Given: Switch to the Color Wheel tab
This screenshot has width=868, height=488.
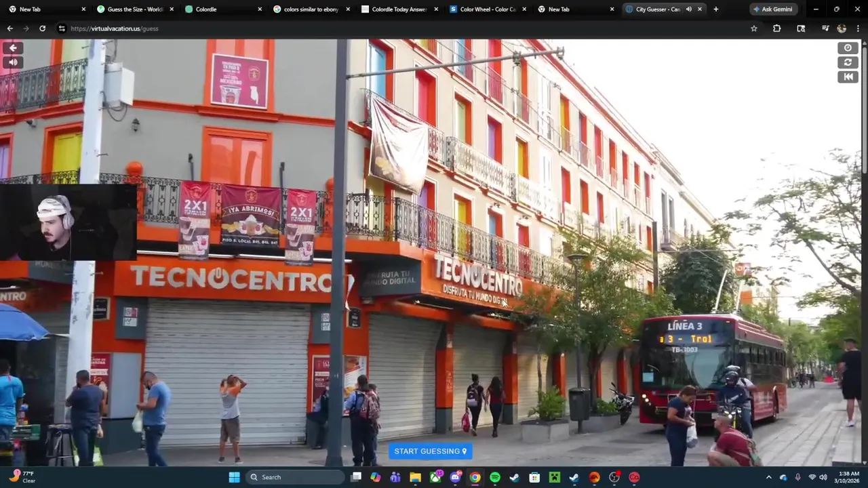Looking at the screenshot, I should [x=488, y=9].
